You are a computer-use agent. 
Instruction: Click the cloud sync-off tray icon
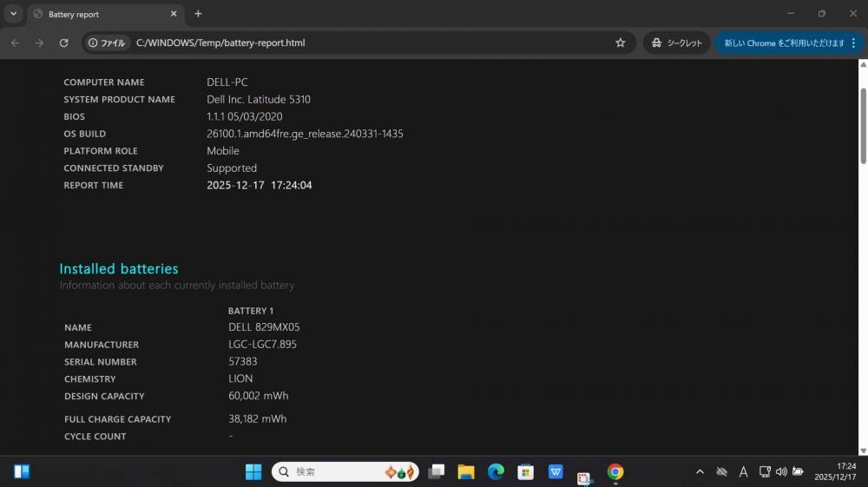(x=721, y=471)
